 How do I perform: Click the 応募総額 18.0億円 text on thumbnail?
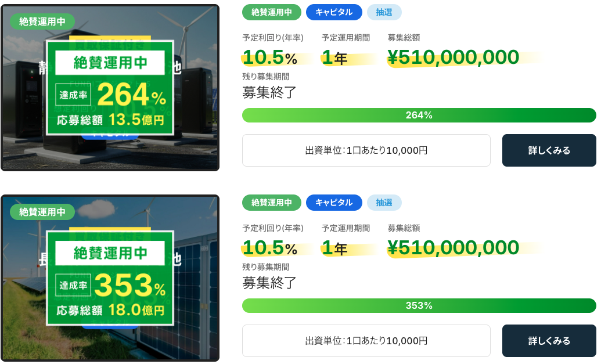click(110, 310)
